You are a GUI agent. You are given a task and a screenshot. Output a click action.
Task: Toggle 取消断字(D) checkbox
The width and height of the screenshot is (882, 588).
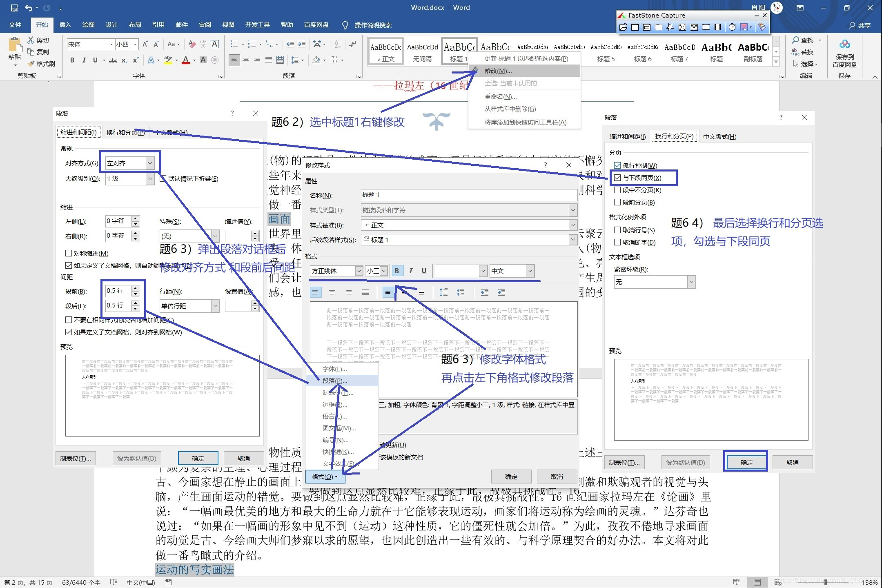point(617,242)
